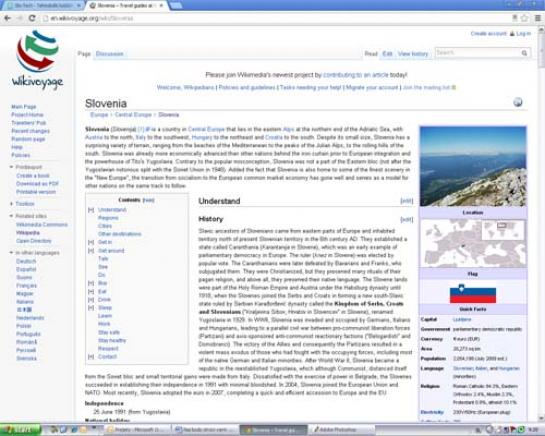Click the Wikivoyage globe logo
This screenshot has height=436, width=545.
point(38,51)
